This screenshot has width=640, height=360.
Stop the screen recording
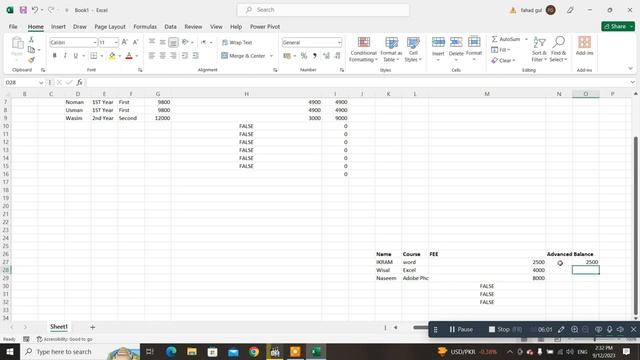tap(505, 329)
